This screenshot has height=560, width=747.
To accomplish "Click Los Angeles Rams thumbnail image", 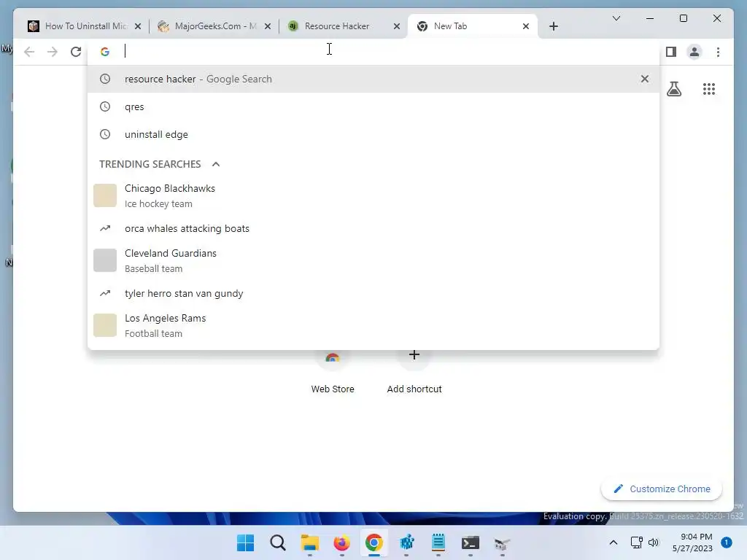I will 105,325.
